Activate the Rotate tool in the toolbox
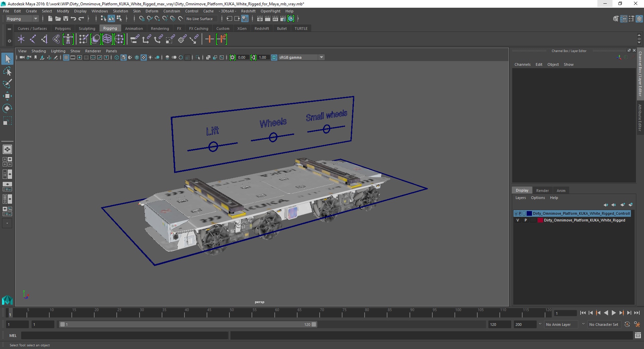 pyautogui.click(x=7, y=108)
